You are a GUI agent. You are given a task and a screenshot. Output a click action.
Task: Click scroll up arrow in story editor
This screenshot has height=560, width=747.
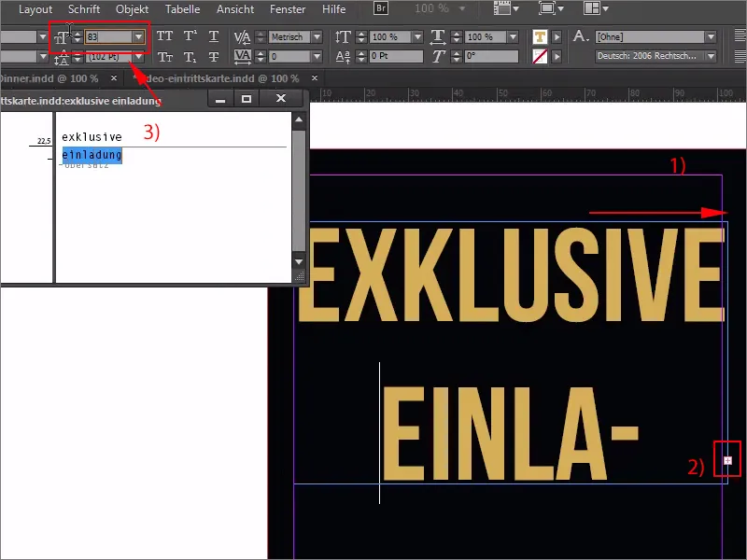click(299, 119)
